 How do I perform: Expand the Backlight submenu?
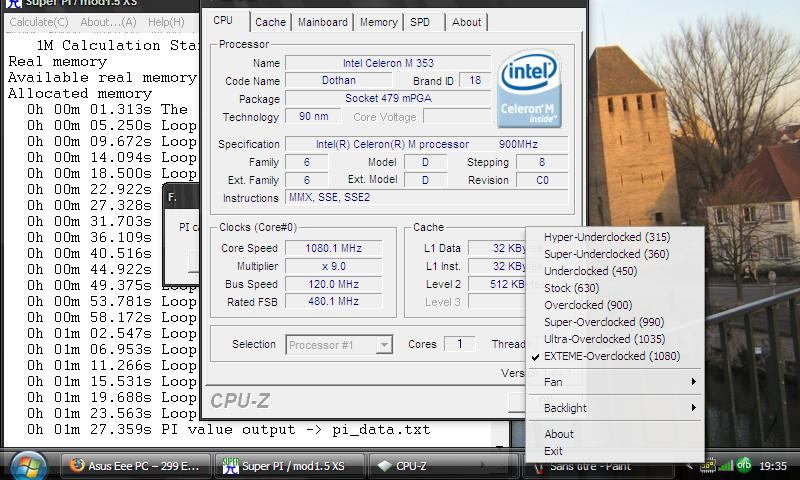pyautogui.click(x=614, y=408)
